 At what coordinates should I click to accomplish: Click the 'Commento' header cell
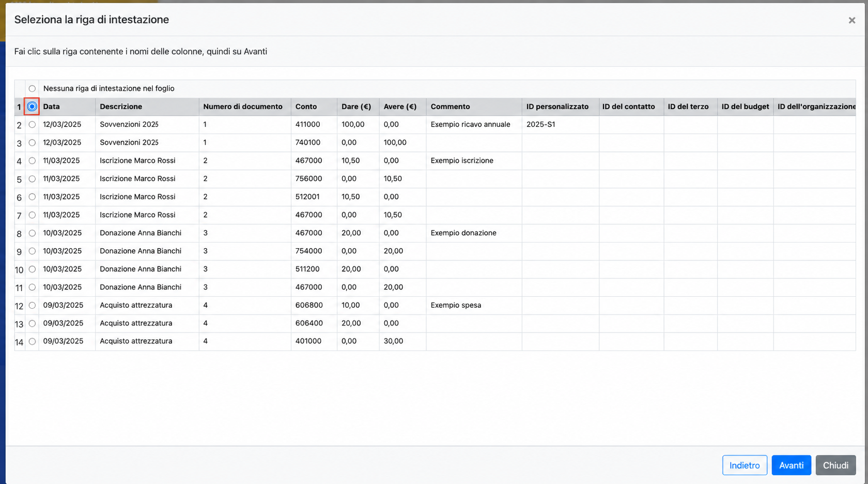[474, 107]
